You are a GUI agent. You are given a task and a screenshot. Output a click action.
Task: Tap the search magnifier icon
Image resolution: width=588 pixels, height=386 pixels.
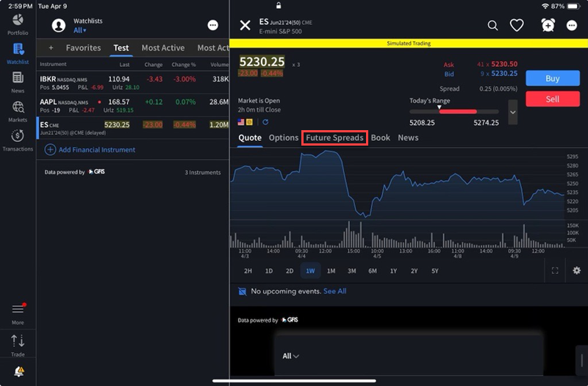pos(493,26)
